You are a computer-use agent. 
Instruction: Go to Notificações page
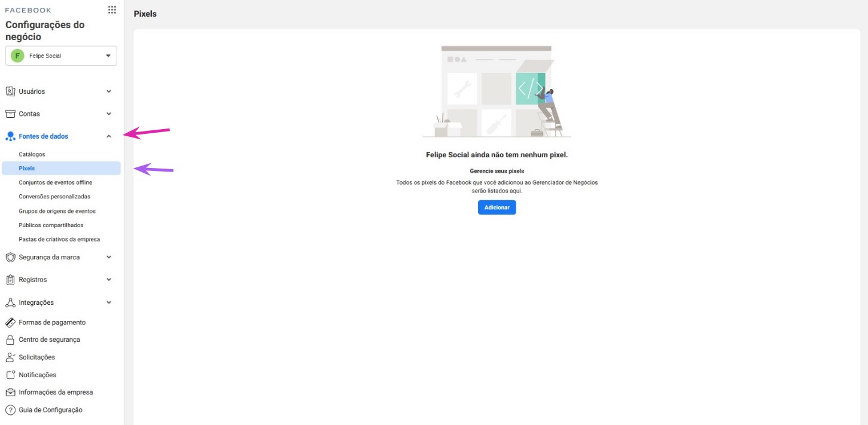(38, 375)
